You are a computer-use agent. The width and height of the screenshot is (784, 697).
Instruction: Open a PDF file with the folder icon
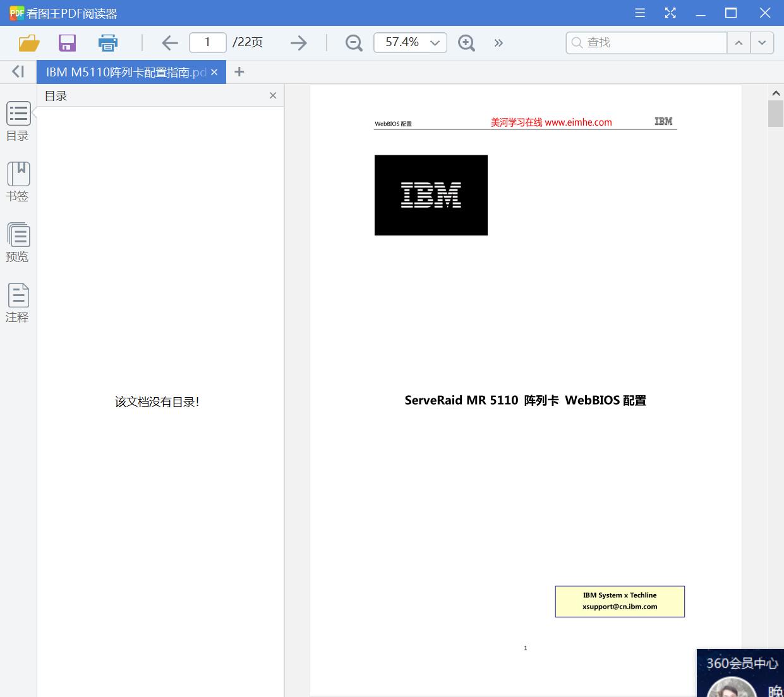[x=28, y=42]
